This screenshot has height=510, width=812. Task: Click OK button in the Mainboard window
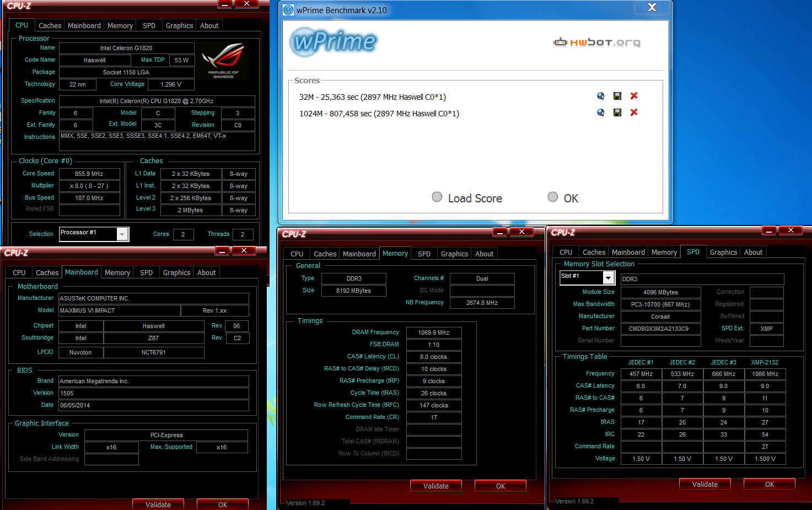coord(223,504)
